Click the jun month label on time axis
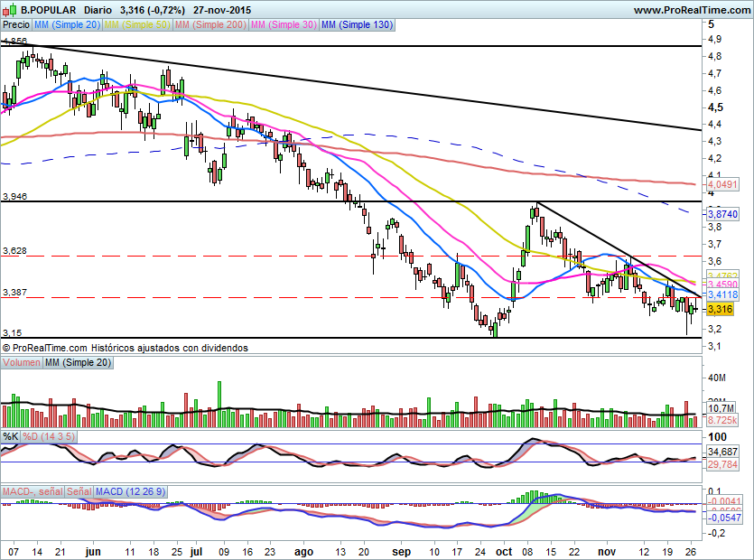This screenshot has height=560, width=754. 93,551
